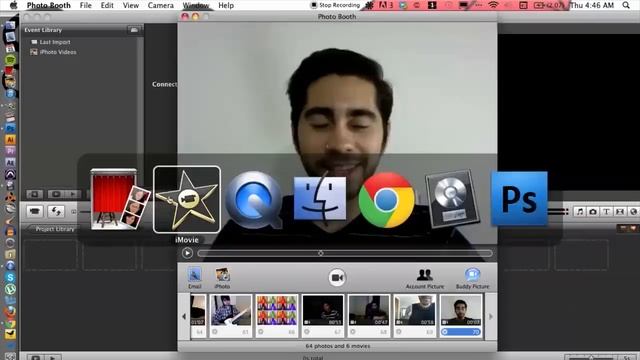
Task: Open the Window menu
Action: (x=196, y=5)
